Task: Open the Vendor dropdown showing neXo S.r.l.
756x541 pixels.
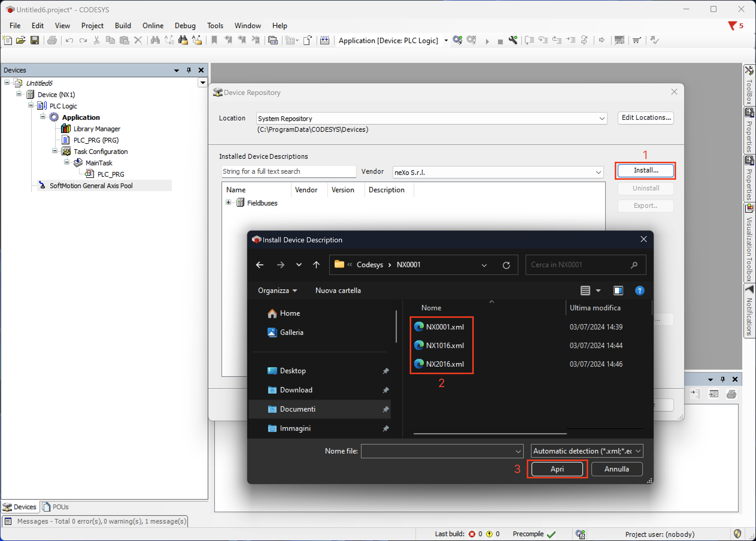Action: click(x=598, y=173)
